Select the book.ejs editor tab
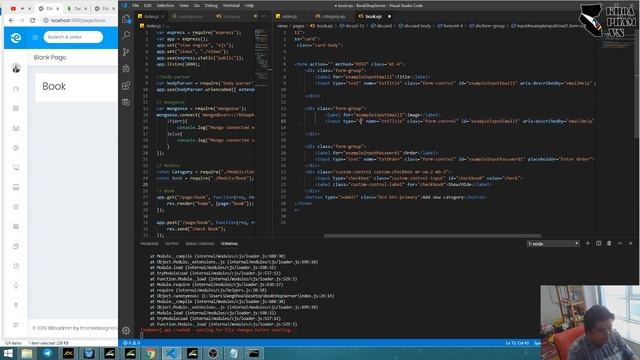The width and height of the screenshot is (640, 360). (x=373, y=16)
